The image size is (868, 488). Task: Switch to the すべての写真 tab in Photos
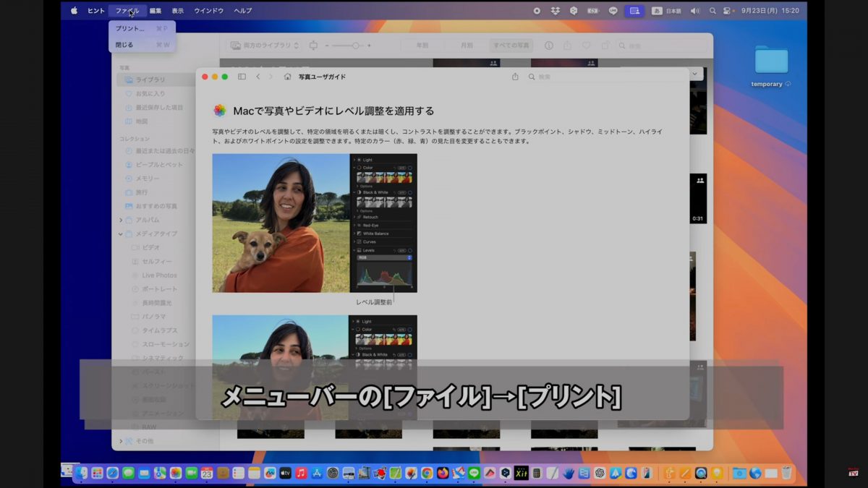pyautogui.click(x=511, y=46)
